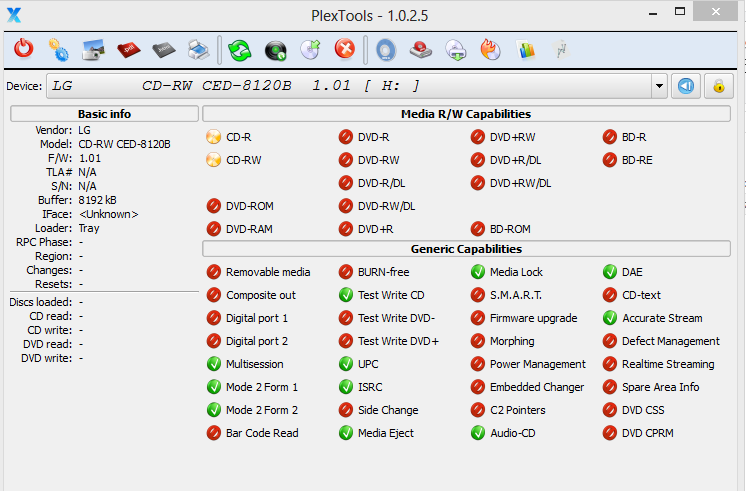Click the 'Realtime Streaming' label
Viewport: 746px width, 491px height.
(668, 364)
